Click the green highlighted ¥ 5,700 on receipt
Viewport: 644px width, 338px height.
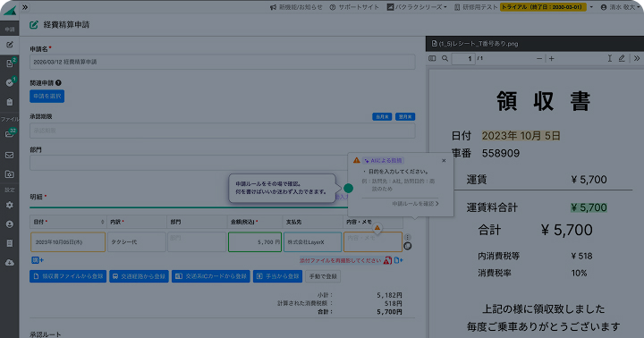point(589,207)
